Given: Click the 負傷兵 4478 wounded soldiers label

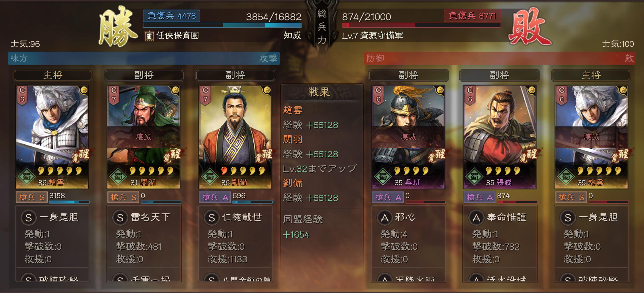Looking at the screenshot, I should point(172,16).
